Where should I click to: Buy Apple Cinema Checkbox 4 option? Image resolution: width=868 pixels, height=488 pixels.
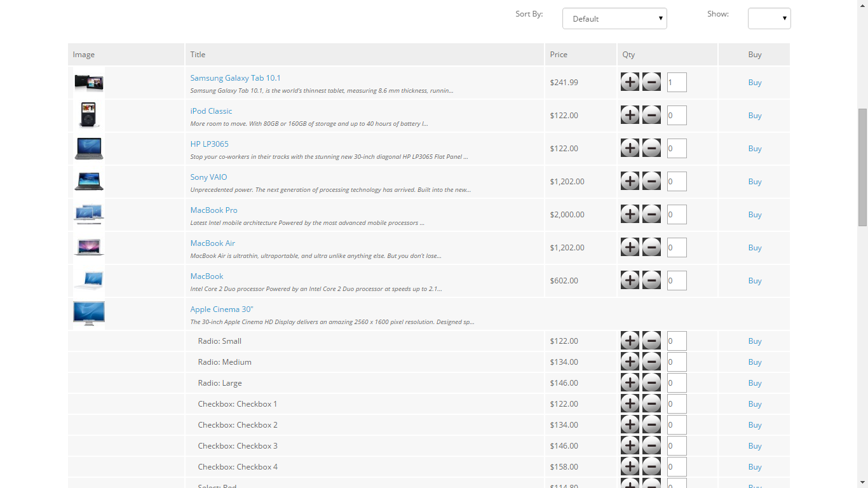(755, 467)
